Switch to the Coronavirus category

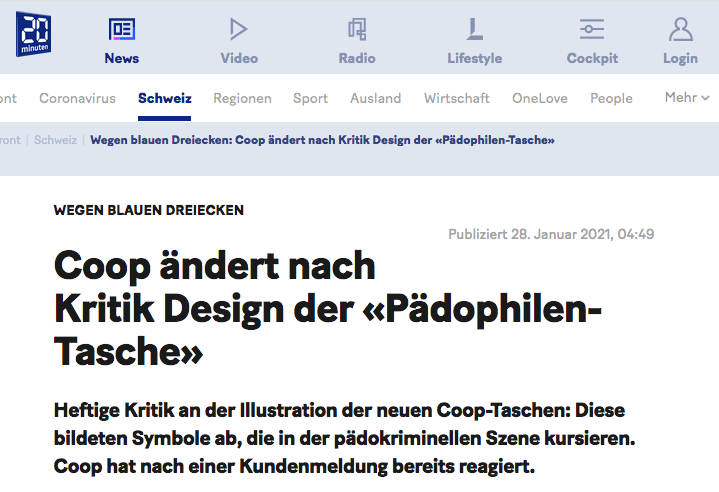(77, 98)
